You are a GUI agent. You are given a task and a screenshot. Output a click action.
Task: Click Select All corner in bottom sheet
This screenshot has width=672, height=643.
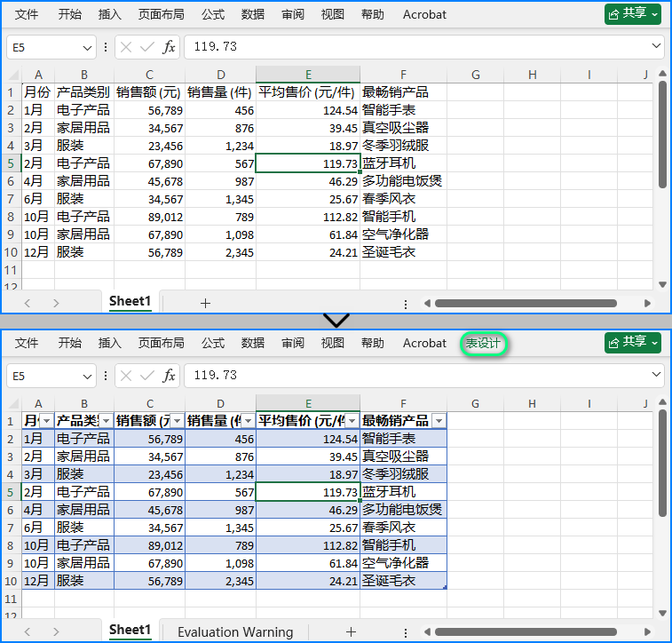click(12, 404)
